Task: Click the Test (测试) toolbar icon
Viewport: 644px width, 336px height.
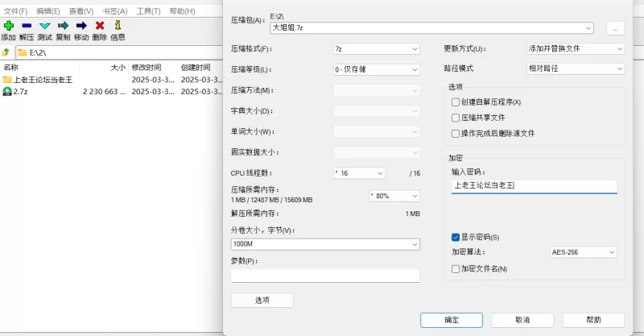Action: 45,26
